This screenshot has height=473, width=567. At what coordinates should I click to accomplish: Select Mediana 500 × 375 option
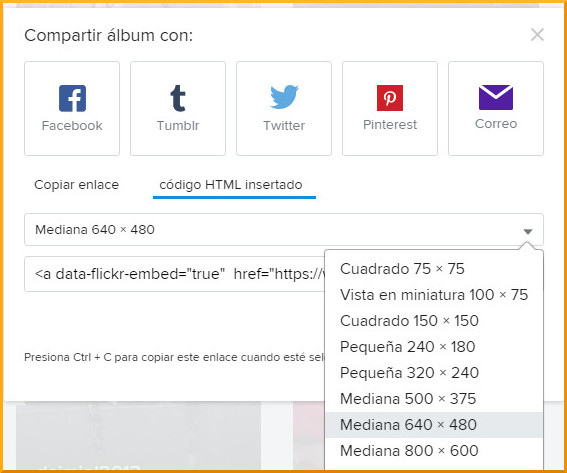tap(434, 399)
